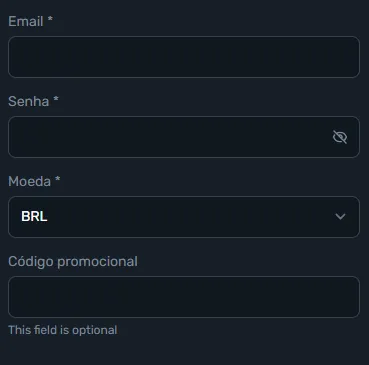Click the word 'This' in the helper text
The image size is (369, 365).
tap(19, 330)
